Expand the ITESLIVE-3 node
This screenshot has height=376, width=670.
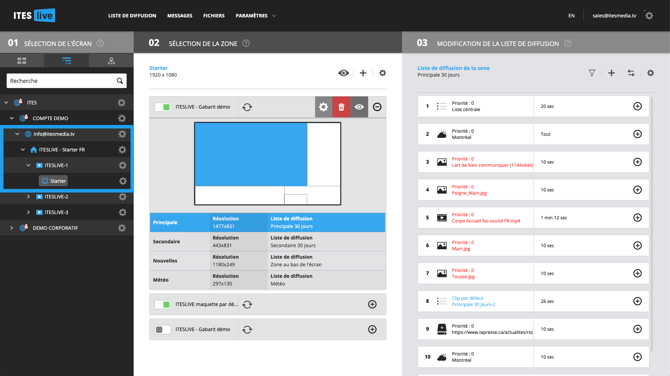(28, 212)
